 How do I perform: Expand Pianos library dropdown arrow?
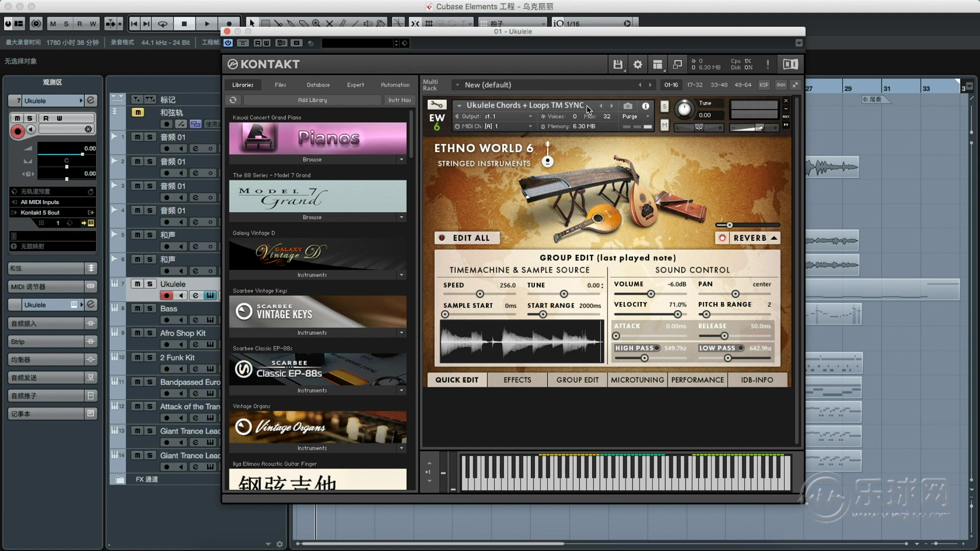click(x=401, y=160)
